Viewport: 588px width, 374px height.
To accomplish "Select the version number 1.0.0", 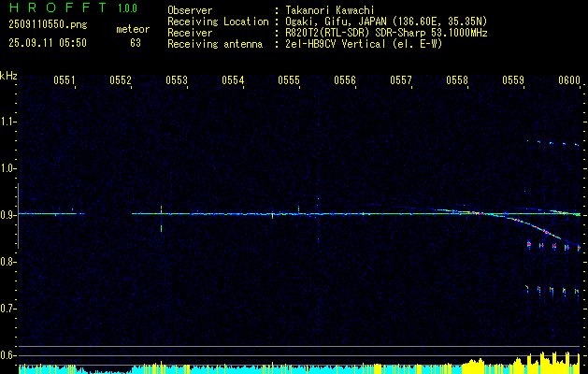I will click(x=127, y=8).
